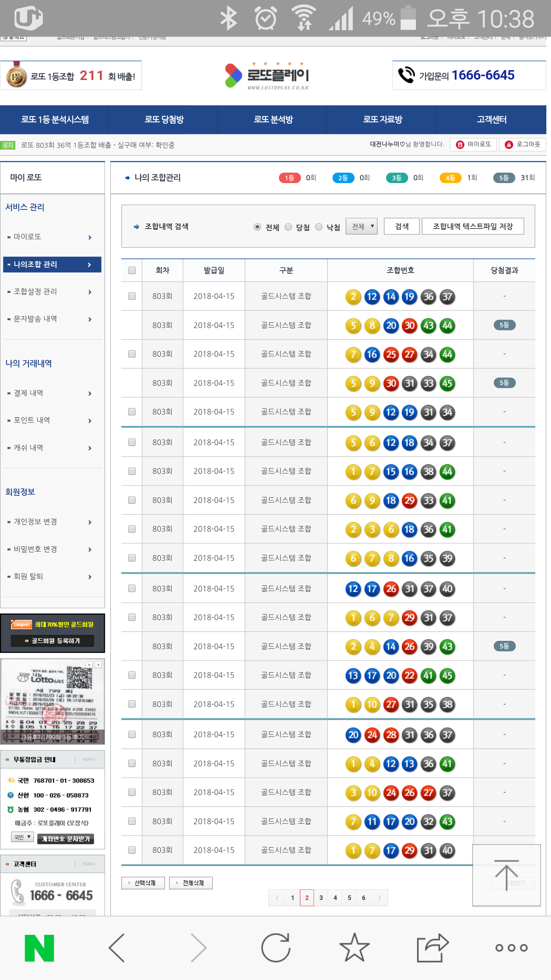Tap the Naver N home icon
Screen dimensions: 551x980
39,948
